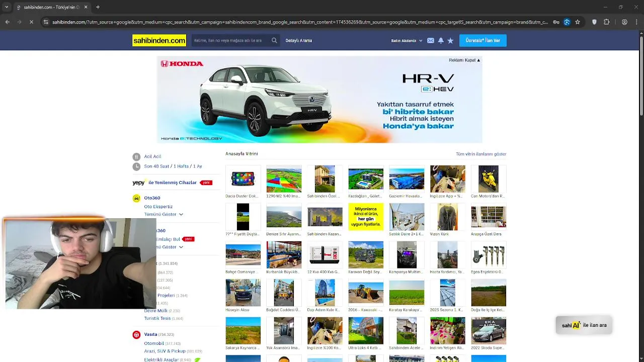Open Tüm vitrin ilanlarını göster link
This screenshot has width=644, height=362.
click(481, 154)
